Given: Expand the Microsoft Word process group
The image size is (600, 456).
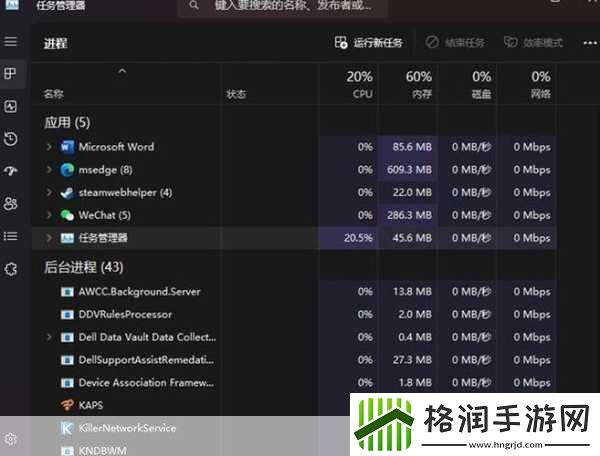Looking at the screenshot, I should pos(49,147).
